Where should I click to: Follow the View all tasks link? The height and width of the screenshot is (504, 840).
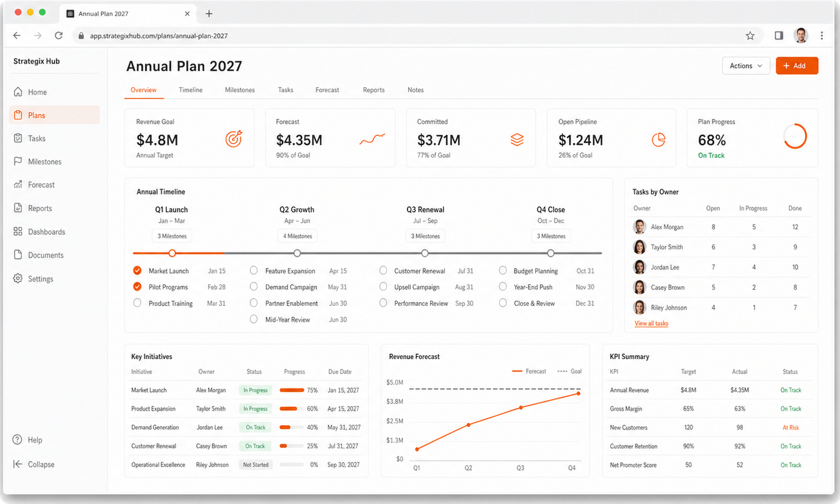tap(651, 323)
